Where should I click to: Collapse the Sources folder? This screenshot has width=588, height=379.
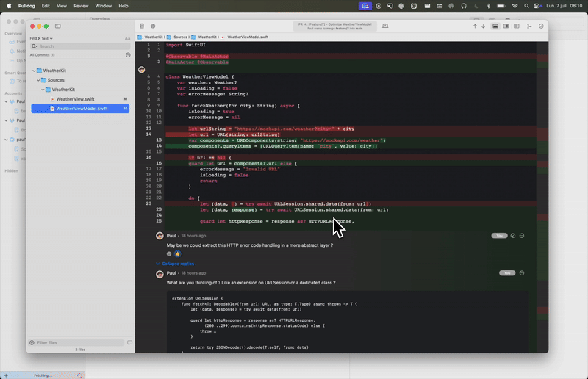38,80
